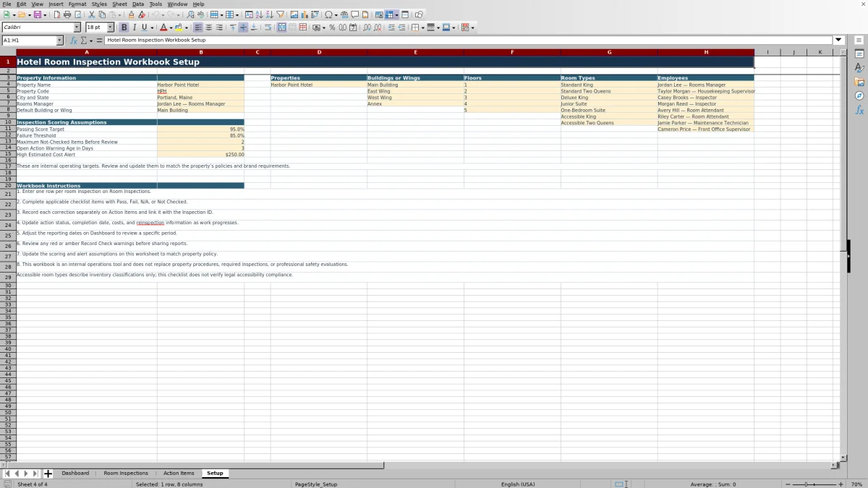This screenshot has height=488, width=868.
Task: Open the Format menu
Action: click(77, 4)
